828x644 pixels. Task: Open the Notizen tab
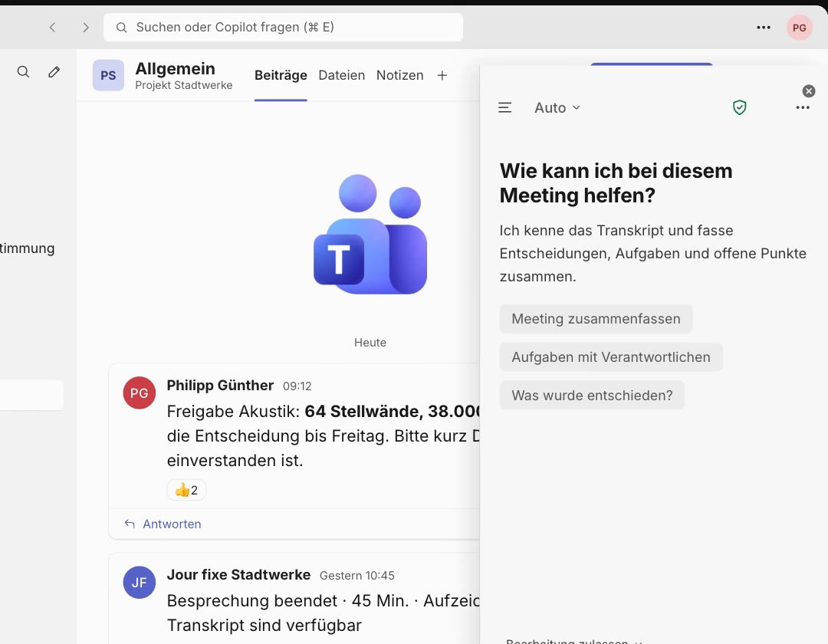pyautogui.click(x=399, y=75)
